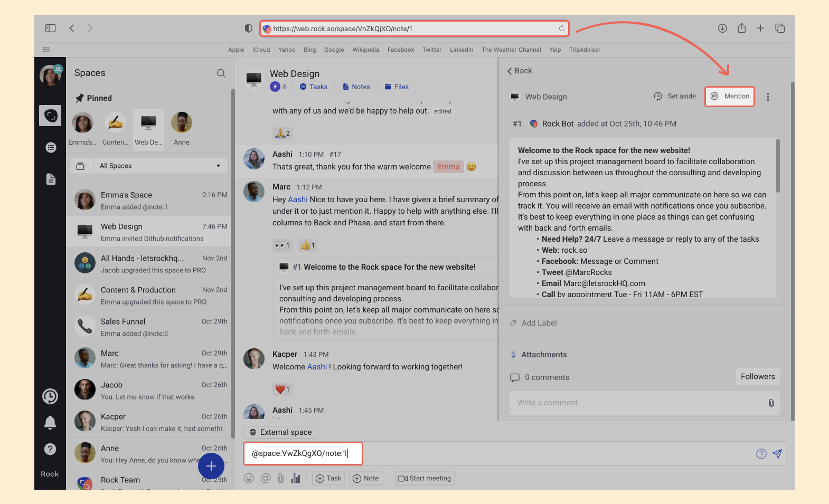
Task: Click the message composer input field
Action: 515,454
